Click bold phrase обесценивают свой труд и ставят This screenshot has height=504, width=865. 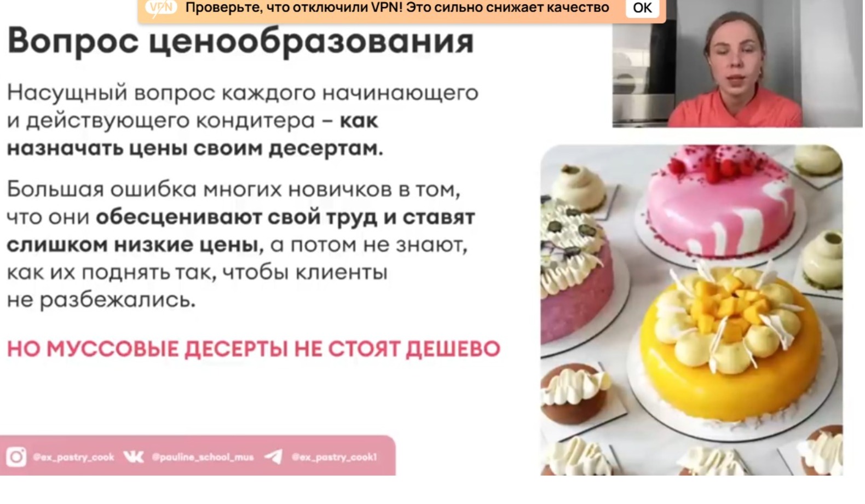coord(285,217)
